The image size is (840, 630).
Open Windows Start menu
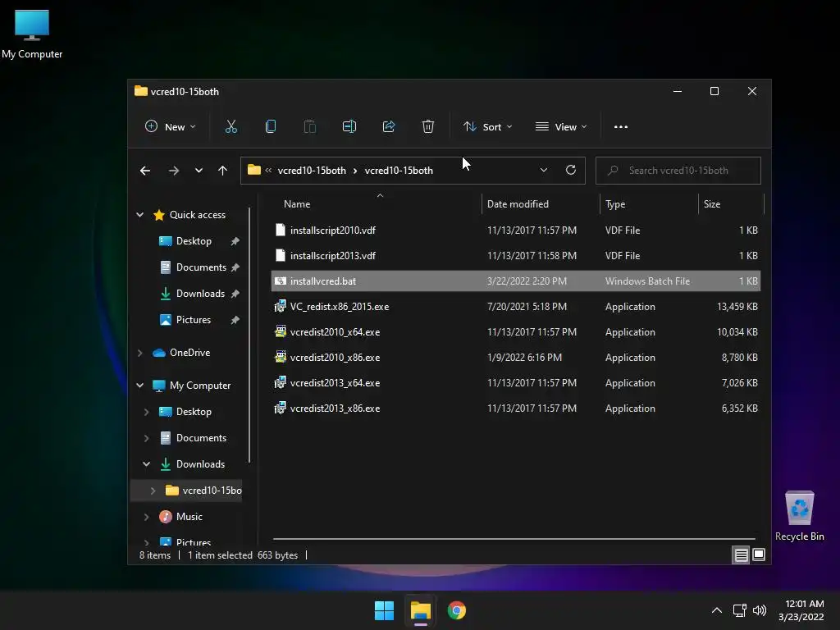click(384, 610)
